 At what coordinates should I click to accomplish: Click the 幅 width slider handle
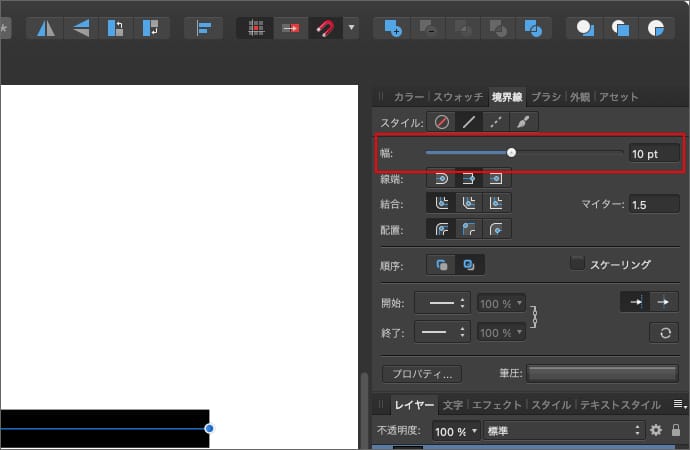coord(511,153)
